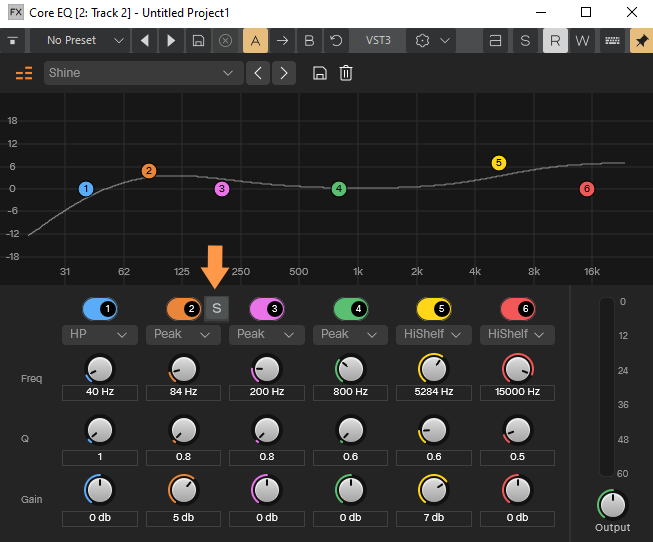Delete the preset with the trash icon
The height and width of the screenshot is (542, 653).
click(346, 73)
